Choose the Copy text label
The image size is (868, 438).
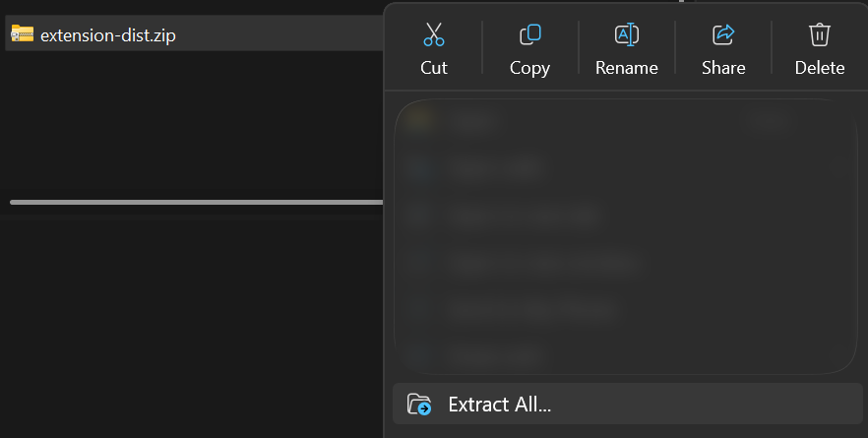click(x=529, y=68)
